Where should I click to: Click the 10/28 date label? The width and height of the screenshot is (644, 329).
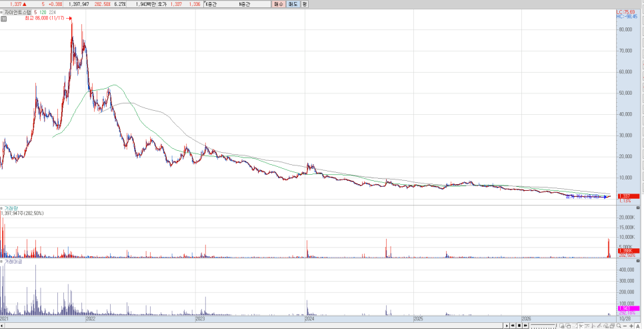[x=625, y=318]
